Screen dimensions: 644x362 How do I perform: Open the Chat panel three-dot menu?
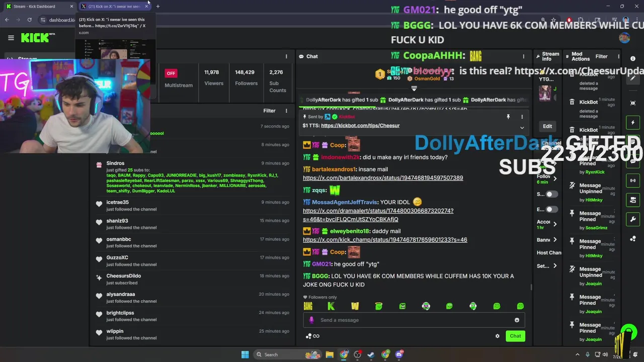click(x=523, y=56)
